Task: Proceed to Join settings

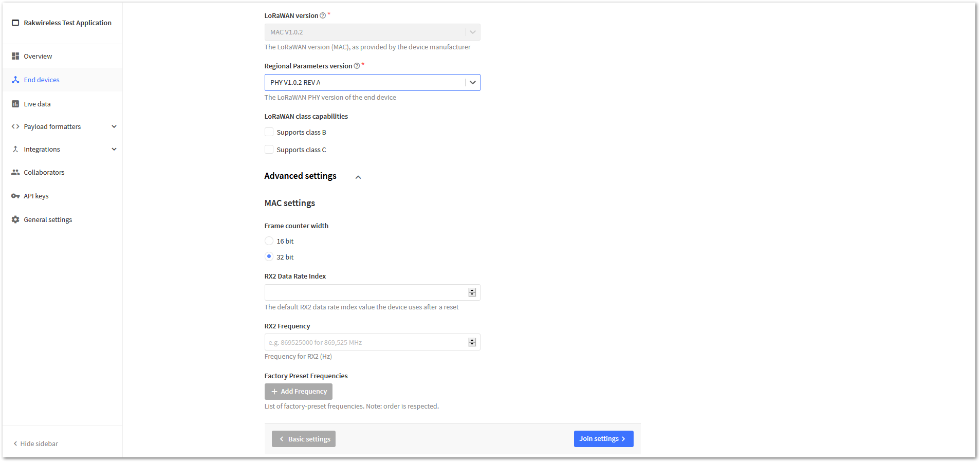Action: (603, 439)
